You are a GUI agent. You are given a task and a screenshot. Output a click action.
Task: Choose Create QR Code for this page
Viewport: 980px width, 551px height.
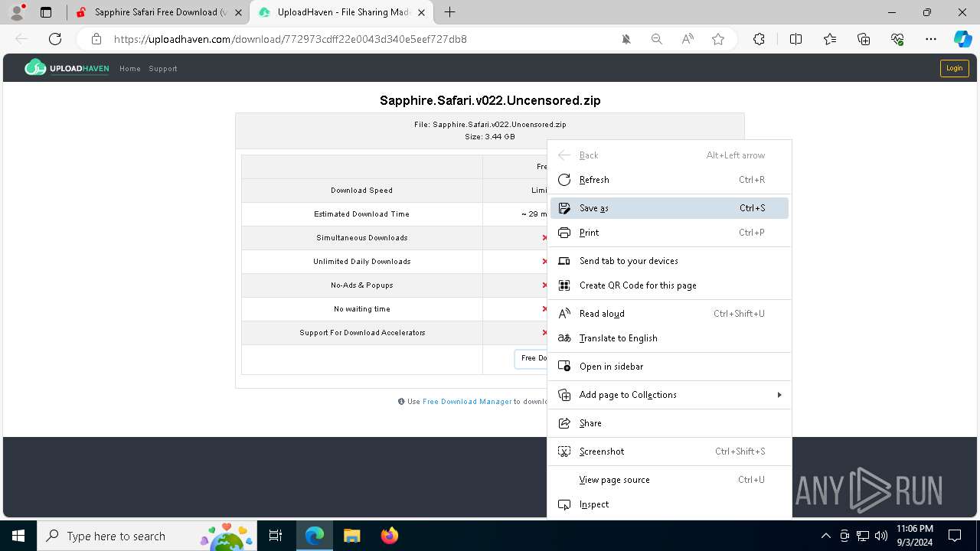(638, 285)
